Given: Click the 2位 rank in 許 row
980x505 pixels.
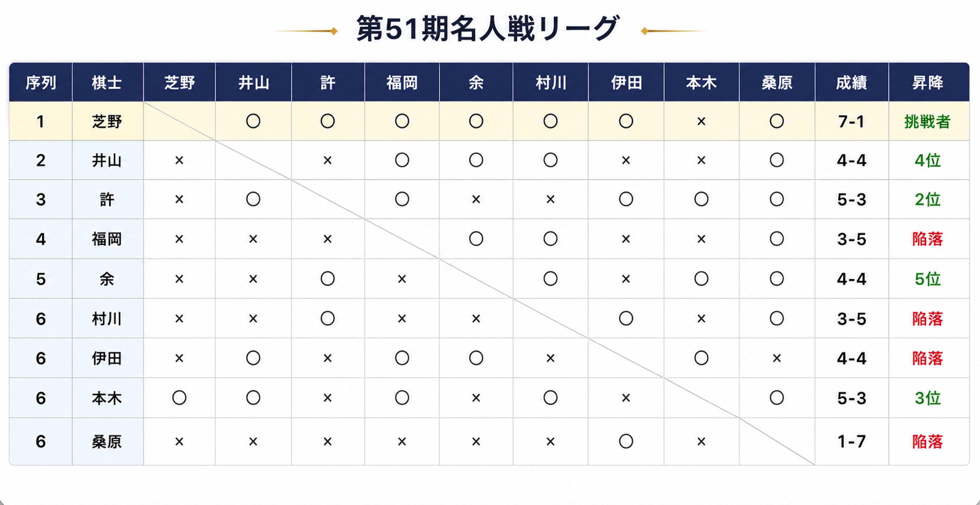Looking at the screenshot, I should 927,199.
